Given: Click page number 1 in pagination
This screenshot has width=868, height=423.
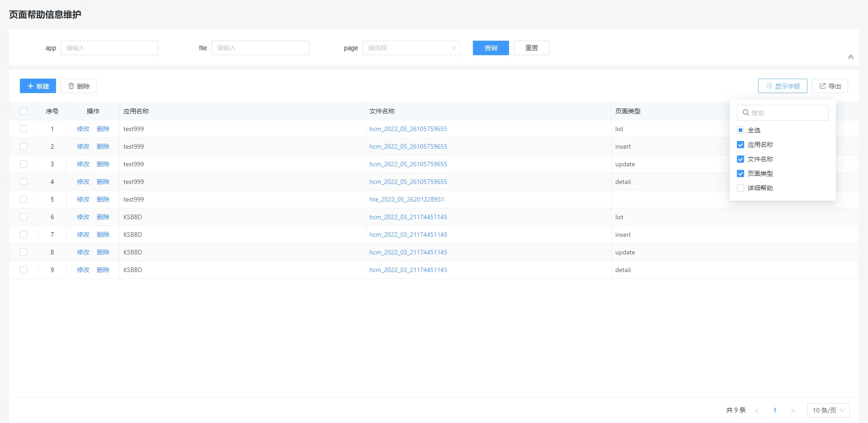Looking at the screenshot, I should click(x=775, y=410).
